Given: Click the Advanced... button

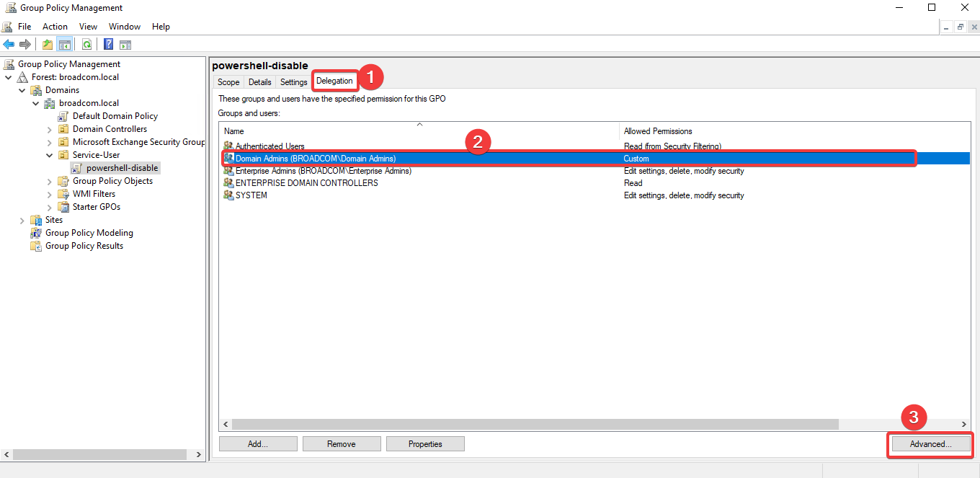Looking at the screenshot, I should 930,444.
